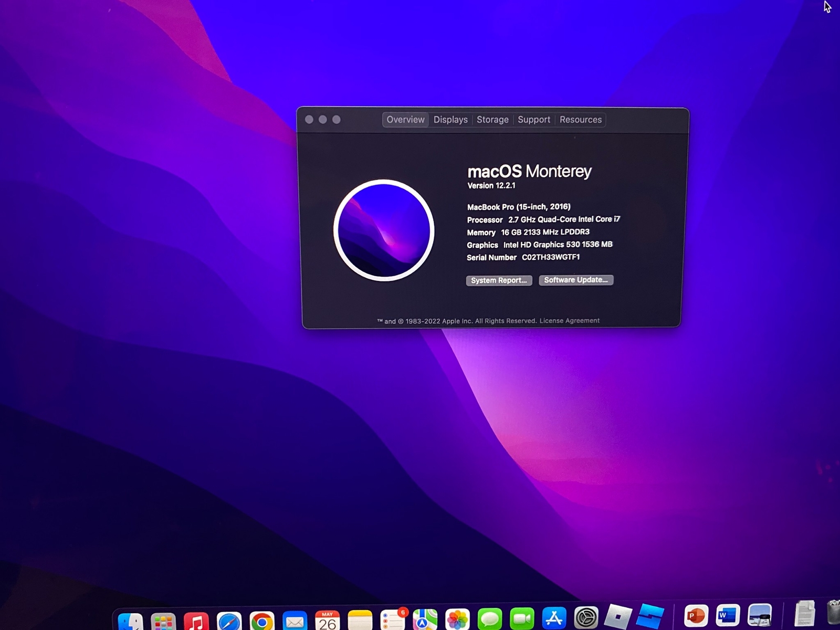Close the About This Mac window

[x=309, y=120]
